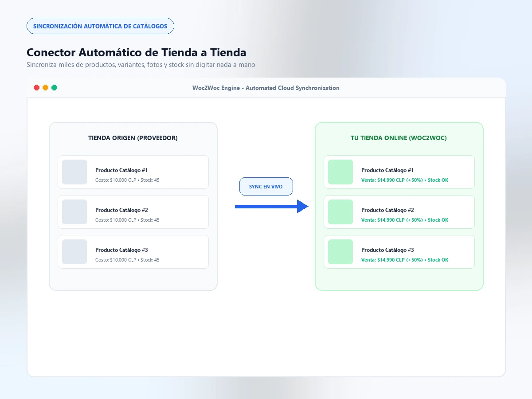The image size is (532, 399).
Task: Click the SYNC EN VIVO button
Action: click(x=266, y=187)
